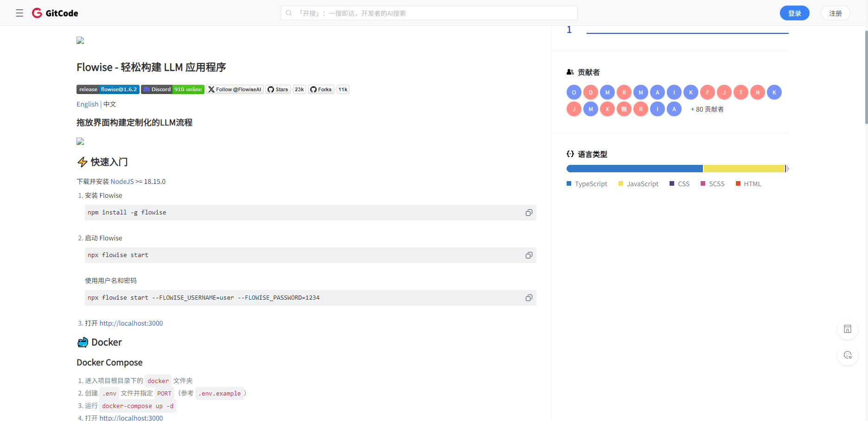Show all + 80 贡献者 contributors
Viewport: 868px width, 421px height.
[707, 109]
